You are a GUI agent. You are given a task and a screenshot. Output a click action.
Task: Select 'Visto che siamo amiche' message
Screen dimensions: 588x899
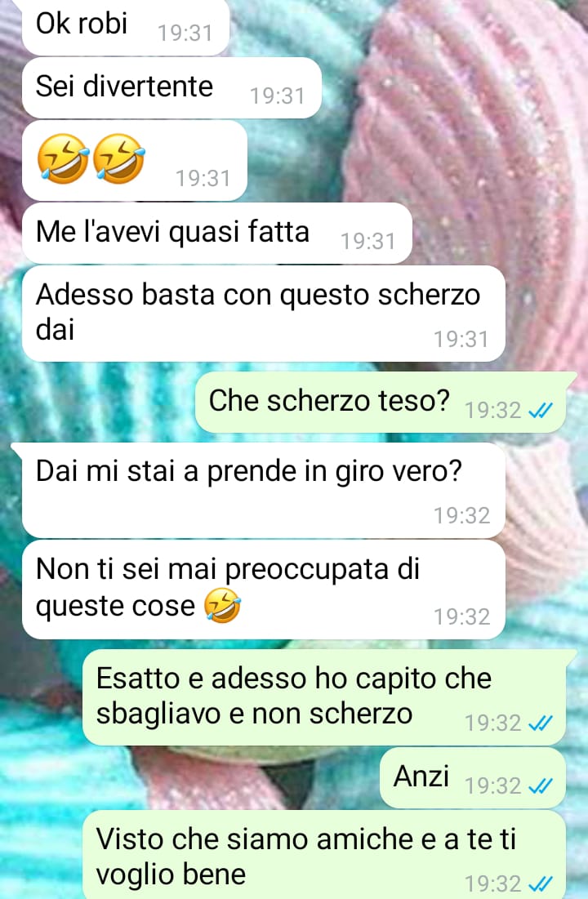click(324, 855)
